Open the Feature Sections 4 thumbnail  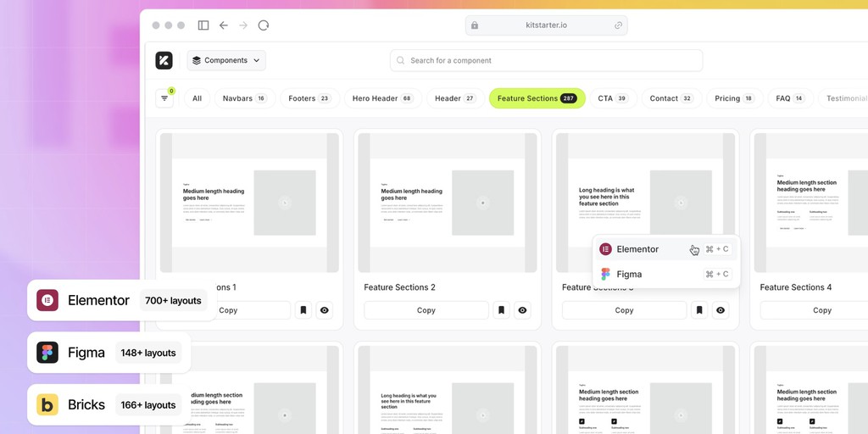(x=811, y=203)
